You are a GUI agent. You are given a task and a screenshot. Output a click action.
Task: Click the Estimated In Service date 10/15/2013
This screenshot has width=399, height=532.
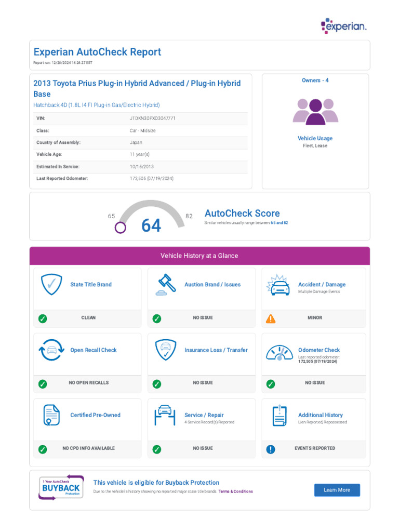(141, 167)
